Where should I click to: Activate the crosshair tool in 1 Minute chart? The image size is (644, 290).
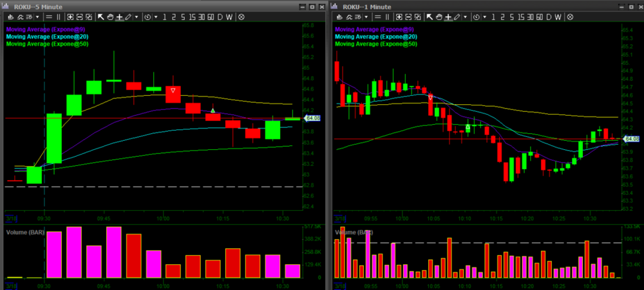click(x=448, y=17)
